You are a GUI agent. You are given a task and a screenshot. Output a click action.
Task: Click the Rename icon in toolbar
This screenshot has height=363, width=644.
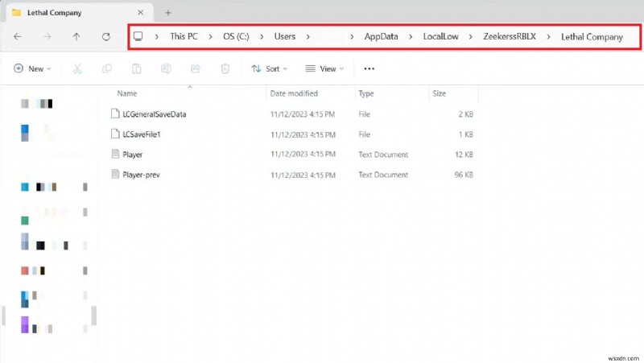click(166, 68)
